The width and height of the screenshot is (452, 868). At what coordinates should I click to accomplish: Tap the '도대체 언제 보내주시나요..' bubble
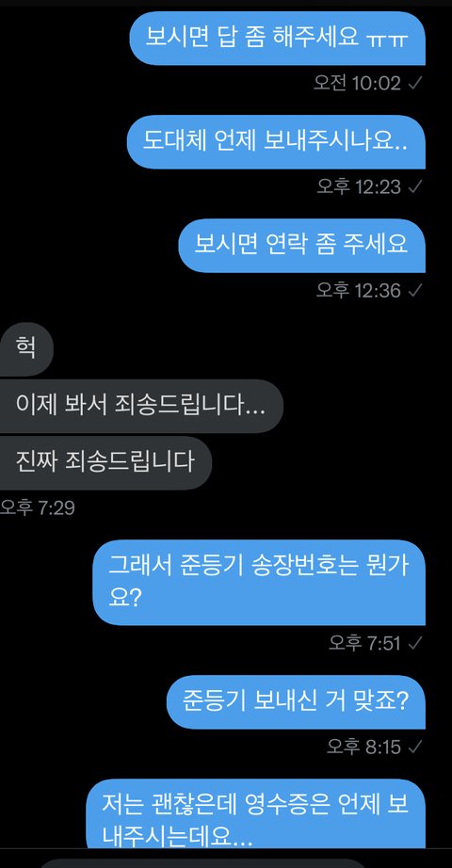[277, 142]
